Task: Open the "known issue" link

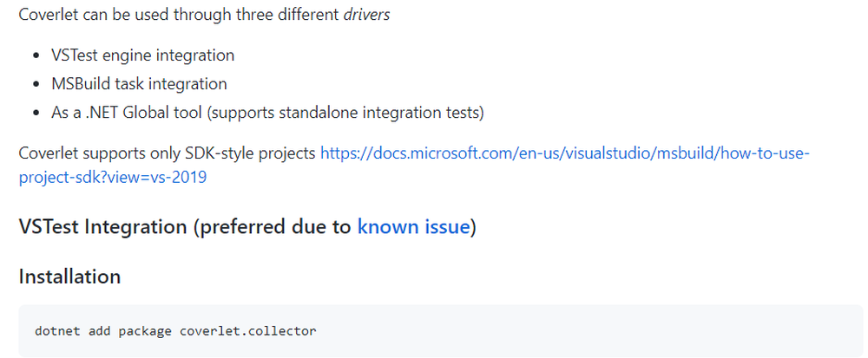Action: click(x=413, y=226)
